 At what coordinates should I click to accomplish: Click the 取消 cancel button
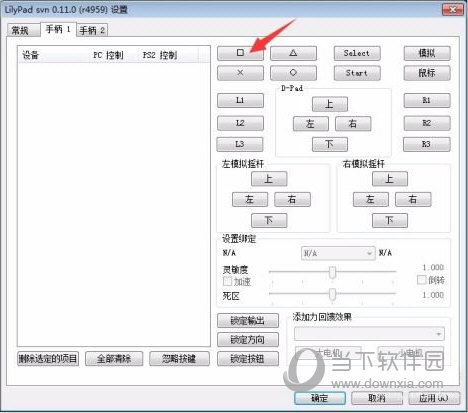[x=377, y=398]
